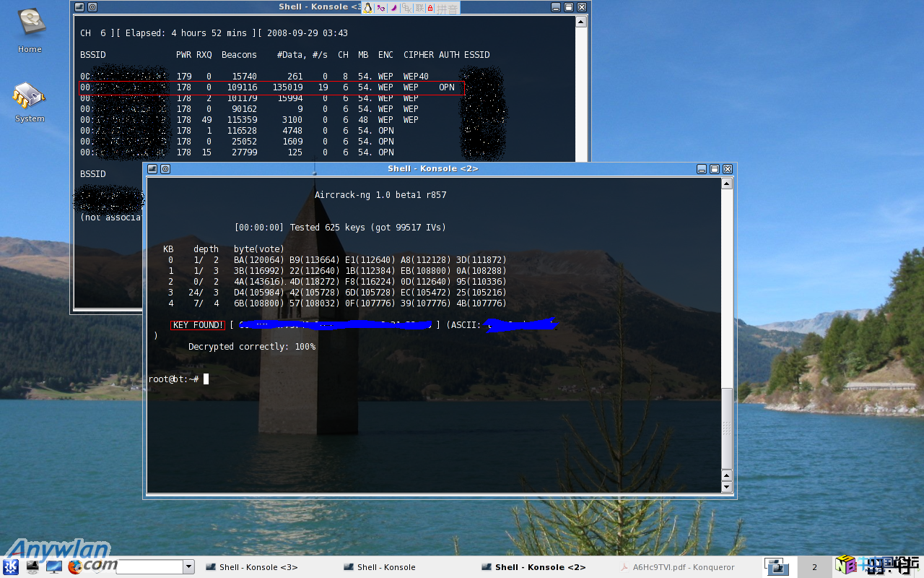
Task: Open the KDE start menu
Action: 11,566
